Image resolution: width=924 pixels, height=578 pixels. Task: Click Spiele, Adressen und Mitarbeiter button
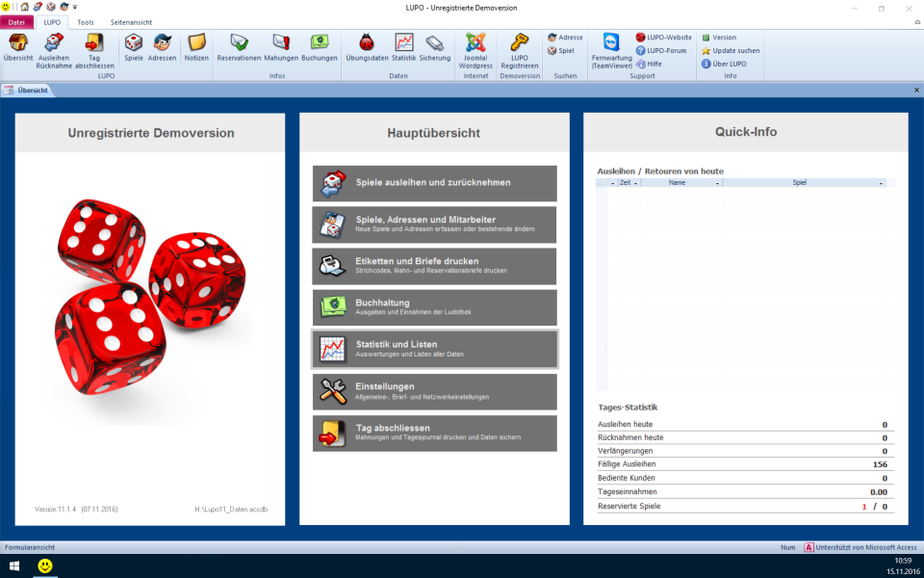[435, 224]
